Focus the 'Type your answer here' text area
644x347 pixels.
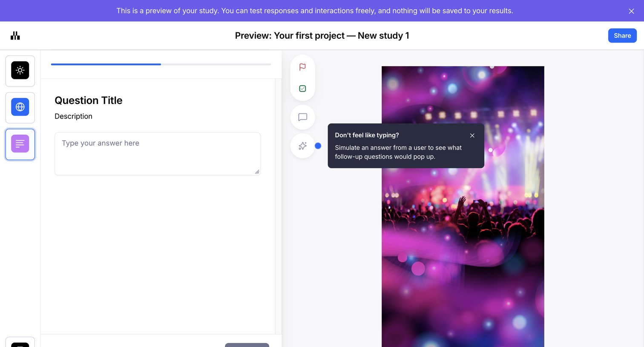coord(158,154)
